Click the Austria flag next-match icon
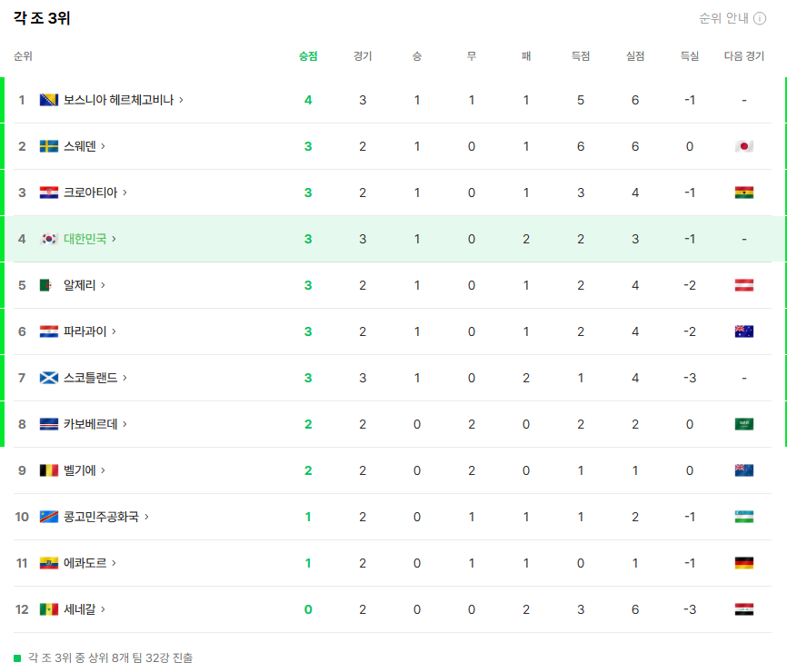The image size is (787, 672). 744,285
